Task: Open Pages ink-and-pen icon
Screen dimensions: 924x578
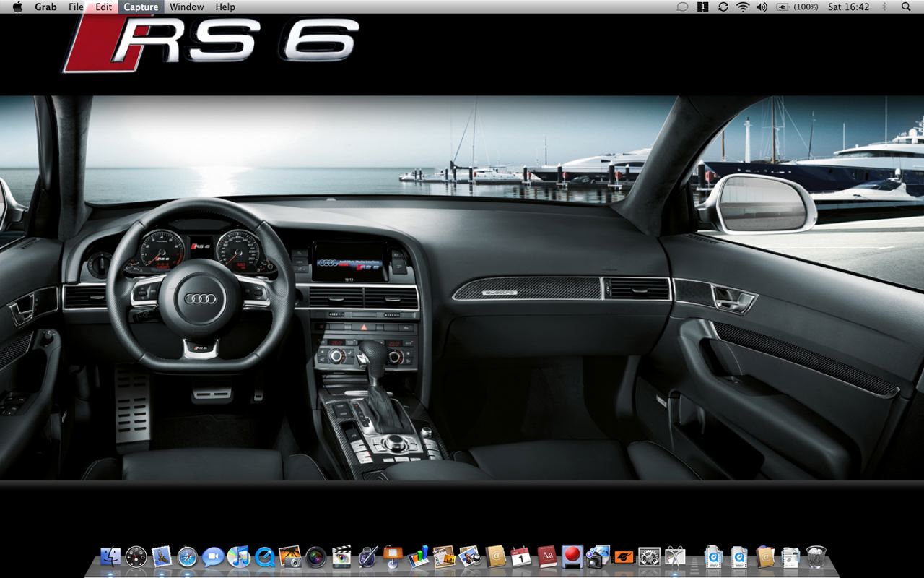Action: tap(367, 556)
